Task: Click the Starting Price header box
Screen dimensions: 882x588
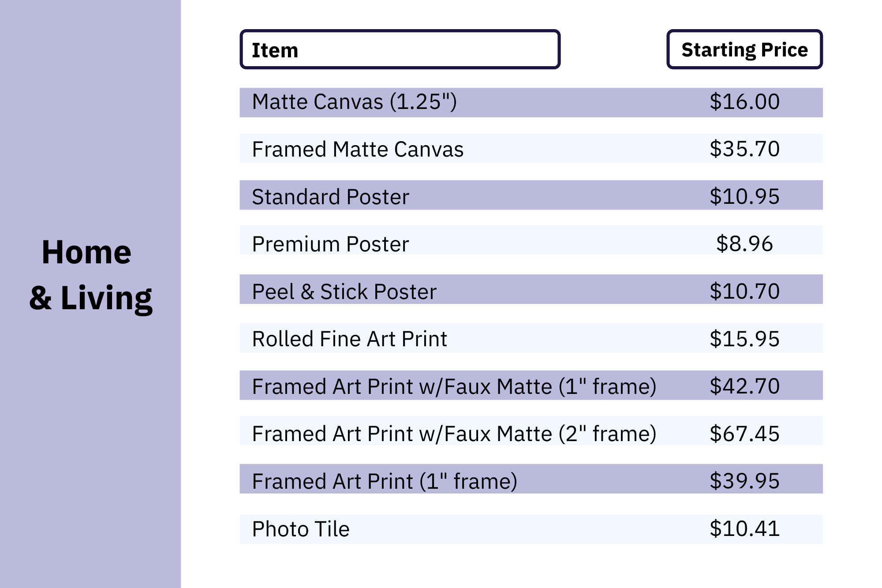Action: (x=744, y=49)
